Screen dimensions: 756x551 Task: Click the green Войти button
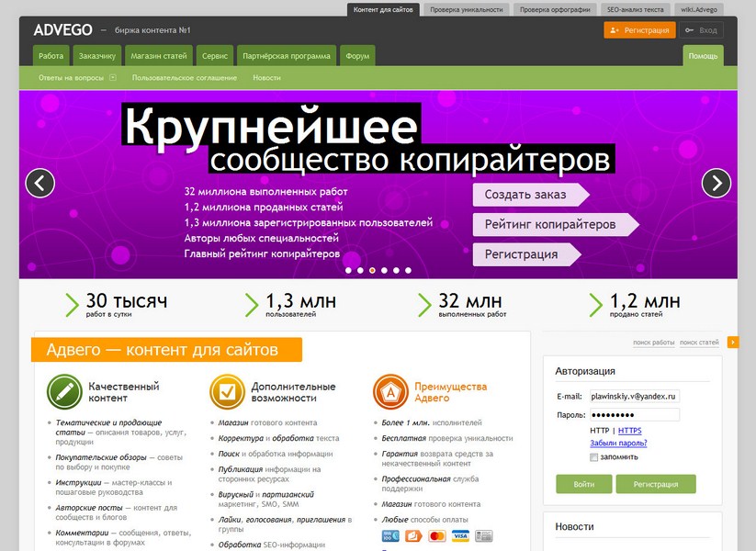coord(584,484)
